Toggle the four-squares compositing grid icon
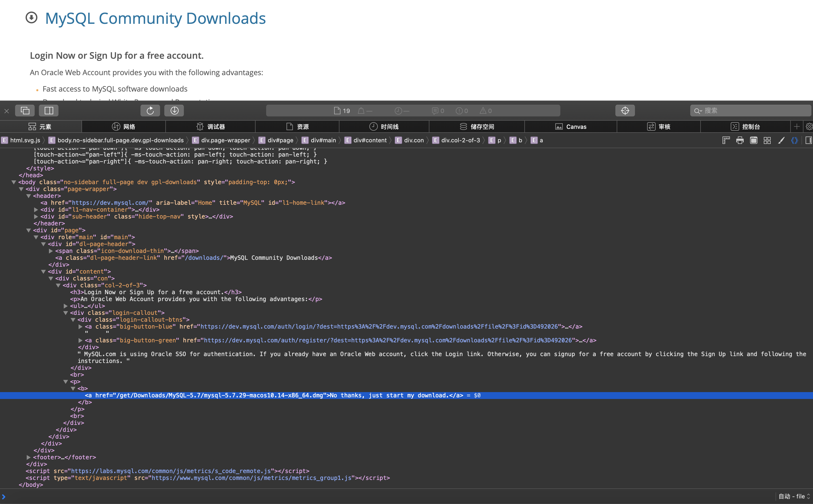 pos(767,140)
